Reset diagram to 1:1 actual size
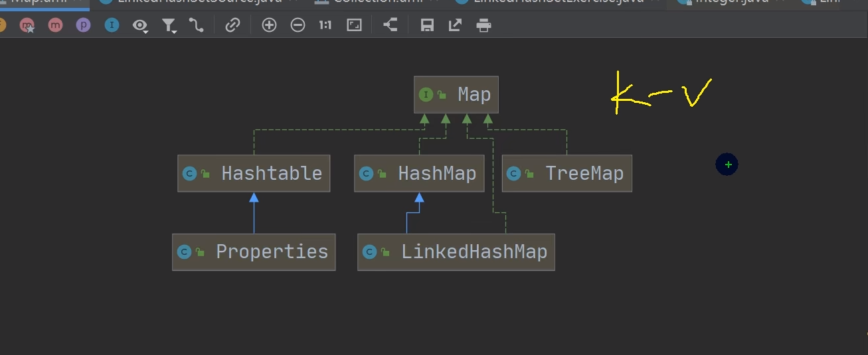This screenshot has height=355, width=868. [x=325, y=26]
